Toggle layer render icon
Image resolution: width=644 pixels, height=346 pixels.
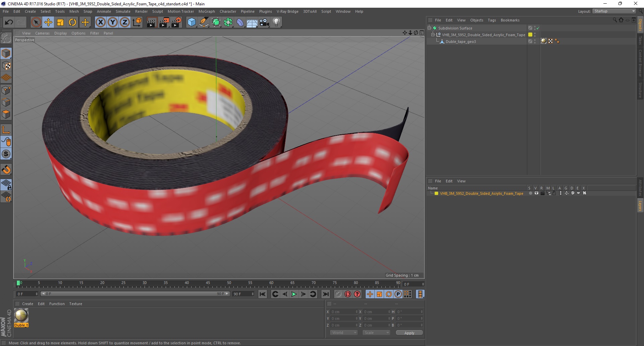tap(542, 193)
